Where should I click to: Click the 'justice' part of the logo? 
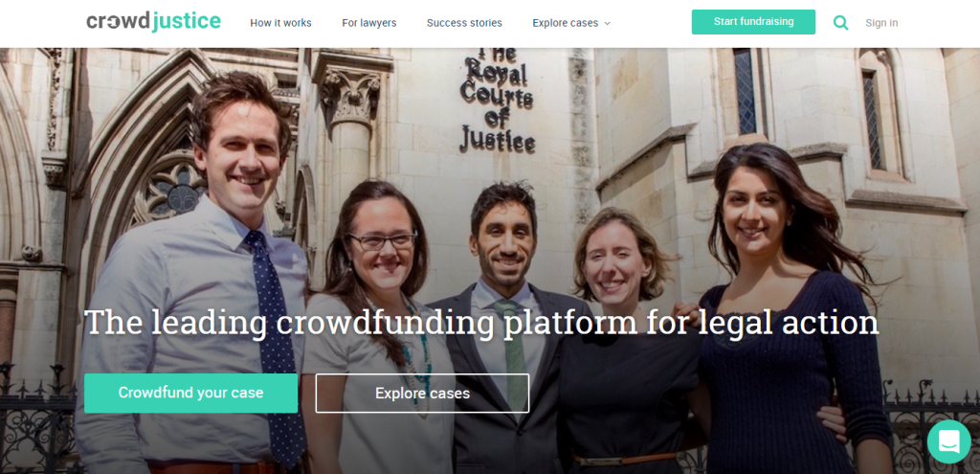187,21
